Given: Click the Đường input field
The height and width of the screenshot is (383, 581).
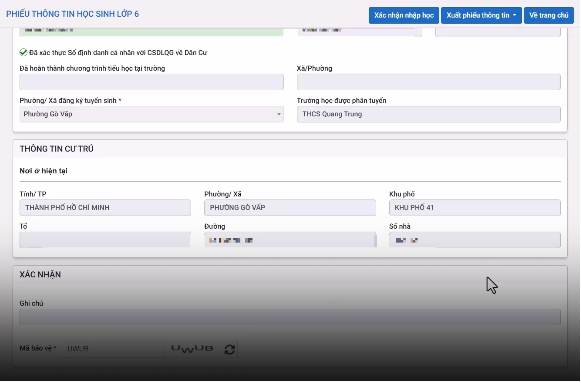Looking at the screenshot, I should pos(290,240).
